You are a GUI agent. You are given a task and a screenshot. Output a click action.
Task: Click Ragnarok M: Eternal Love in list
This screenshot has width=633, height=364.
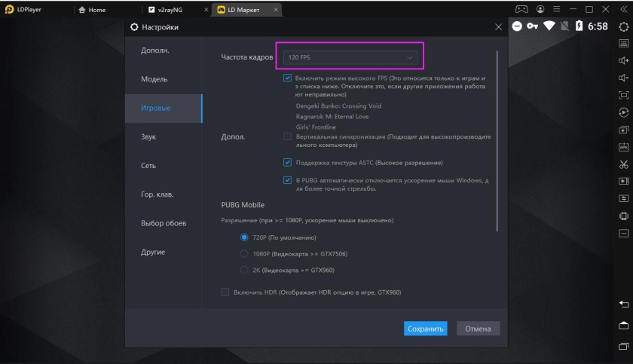pos(332,116)
